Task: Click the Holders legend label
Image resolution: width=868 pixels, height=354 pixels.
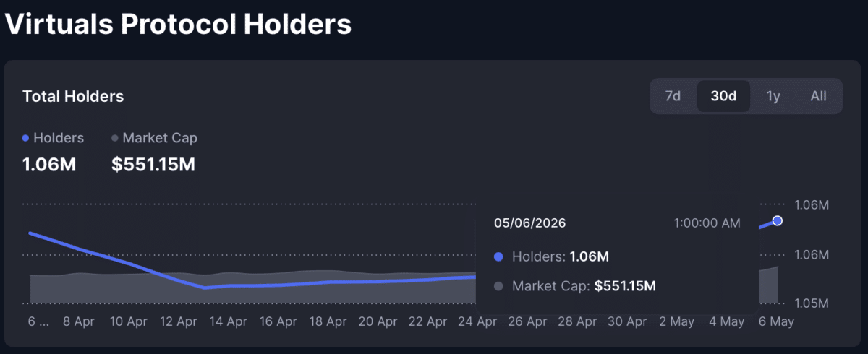Action: [x=59, y=138]
